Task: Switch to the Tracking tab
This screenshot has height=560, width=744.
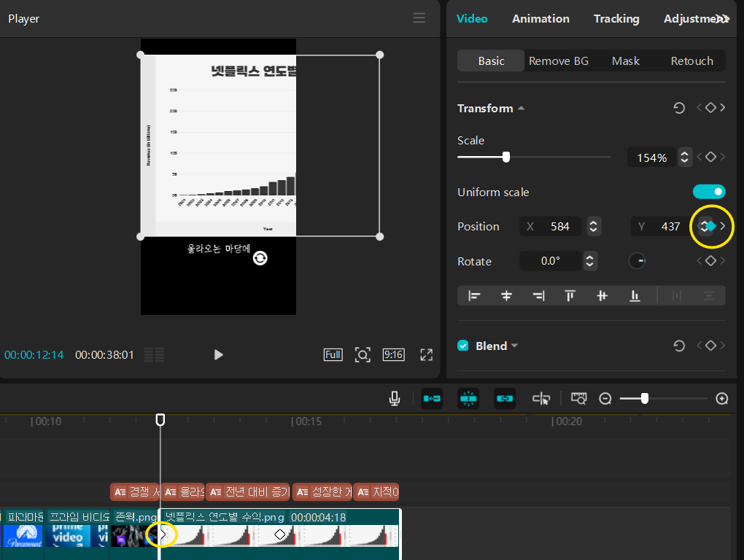Action: tap(616, 19)
